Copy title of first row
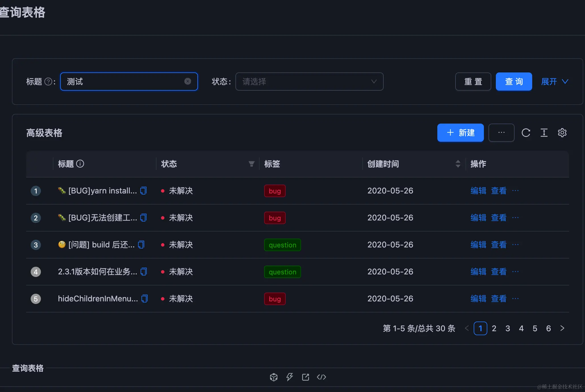This screenshot has height=392, width=585. pos(144,191)
